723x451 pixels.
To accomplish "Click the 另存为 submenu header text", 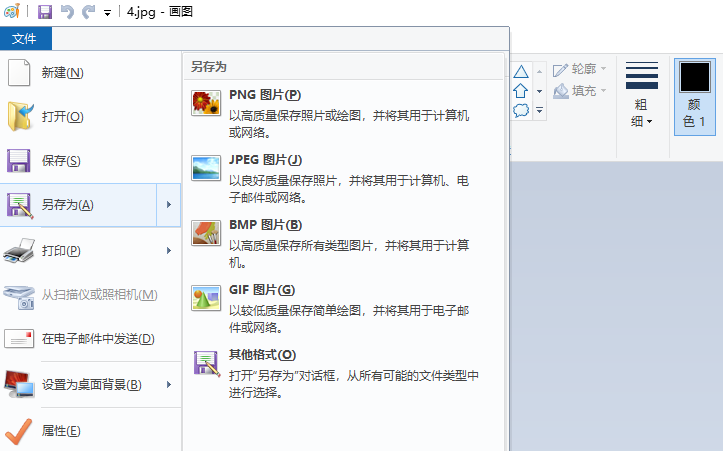I will pyautogui.click(x=209, y=67).
